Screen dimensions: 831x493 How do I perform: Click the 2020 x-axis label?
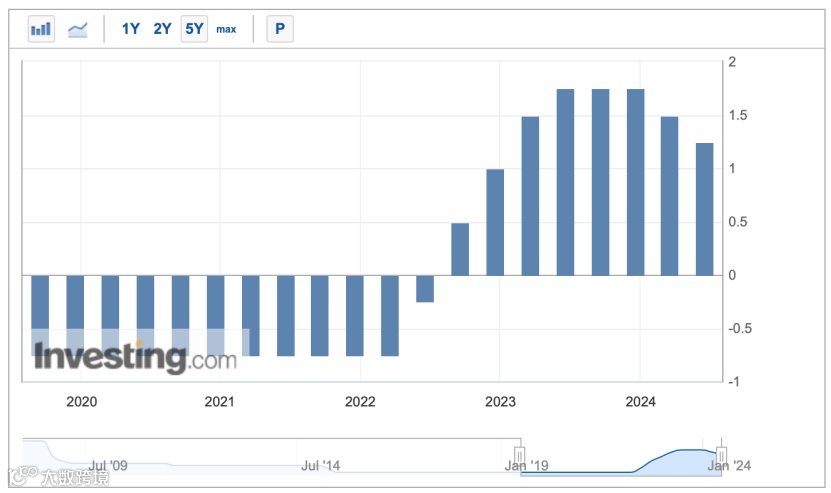click(x=82, y=401)
